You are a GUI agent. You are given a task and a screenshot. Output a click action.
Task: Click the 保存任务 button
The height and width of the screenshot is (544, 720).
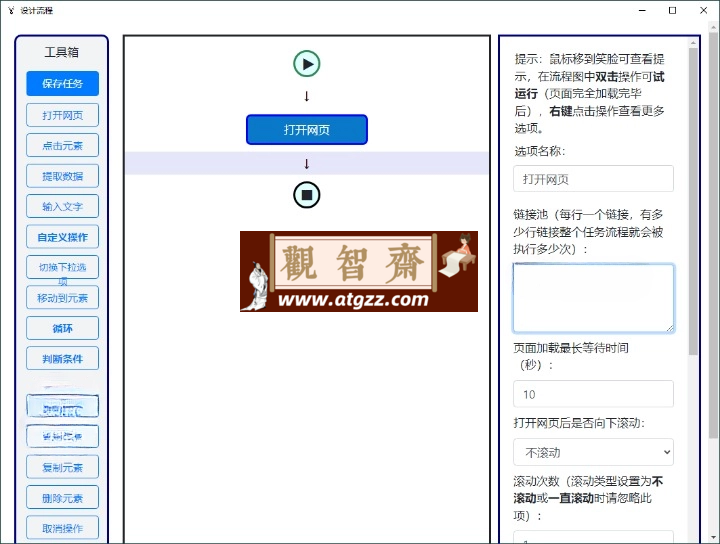pos(62,84)
